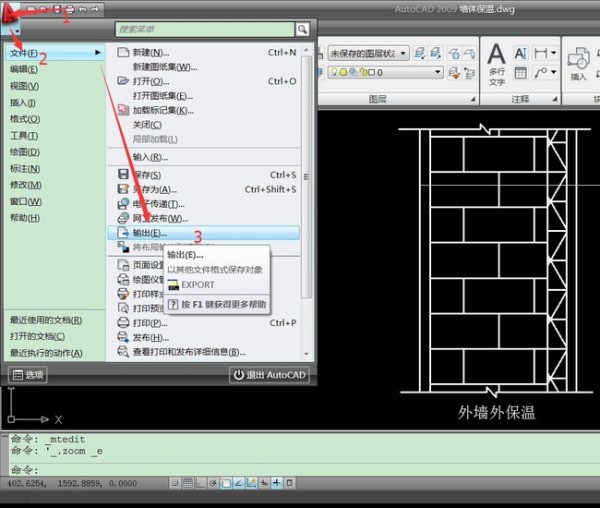
Task: Open Recent Documents (最近使用的文档) list
Action: pos(45,320)
